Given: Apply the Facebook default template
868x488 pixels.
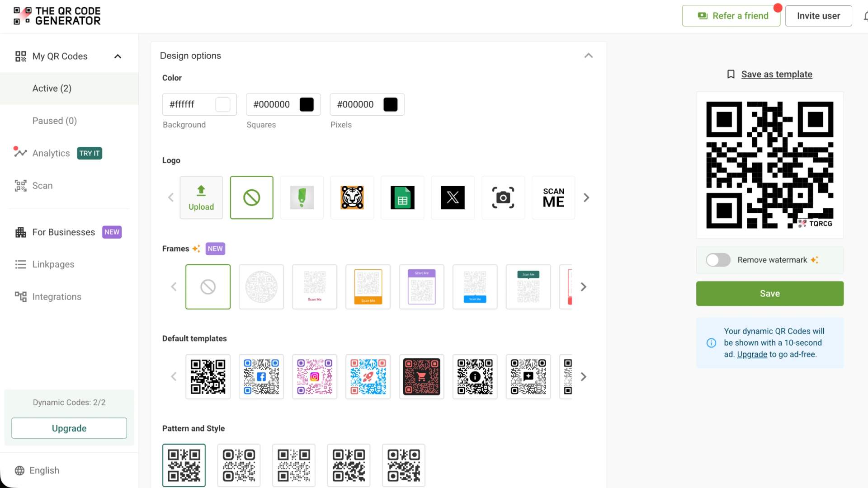Looking at the screenshot, I should [x=261, y=376].
